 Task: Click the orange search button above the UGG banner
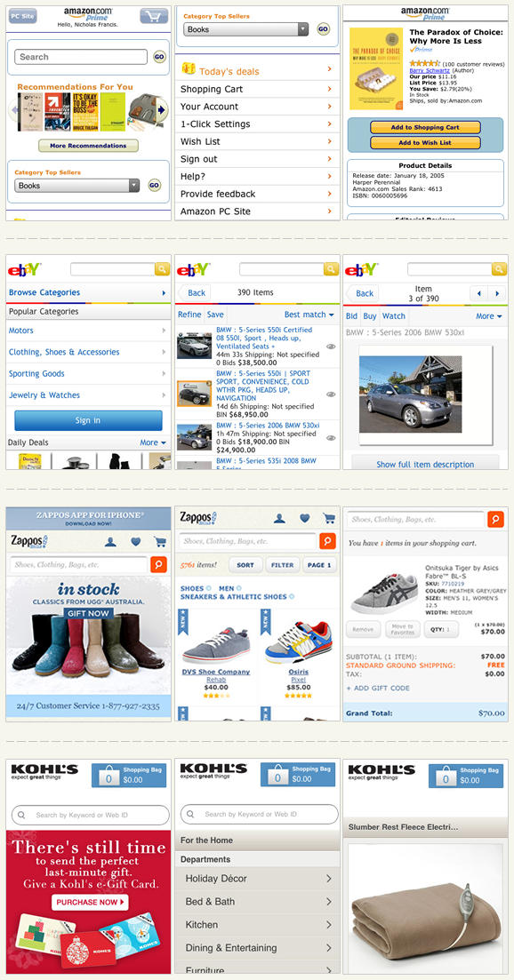158,564
